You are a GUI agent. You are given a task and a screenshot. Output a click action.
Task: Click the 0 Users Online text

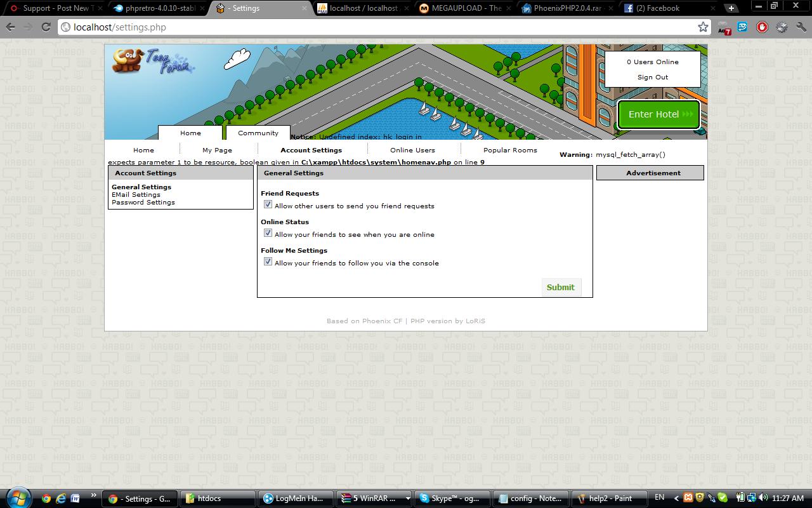click(x=653, y=62)
